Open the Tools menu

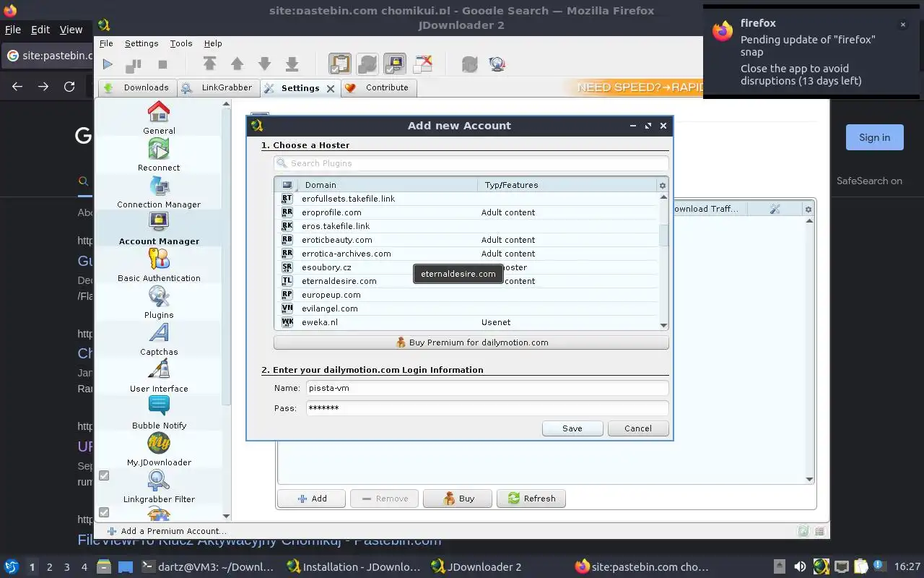(181, 43)
